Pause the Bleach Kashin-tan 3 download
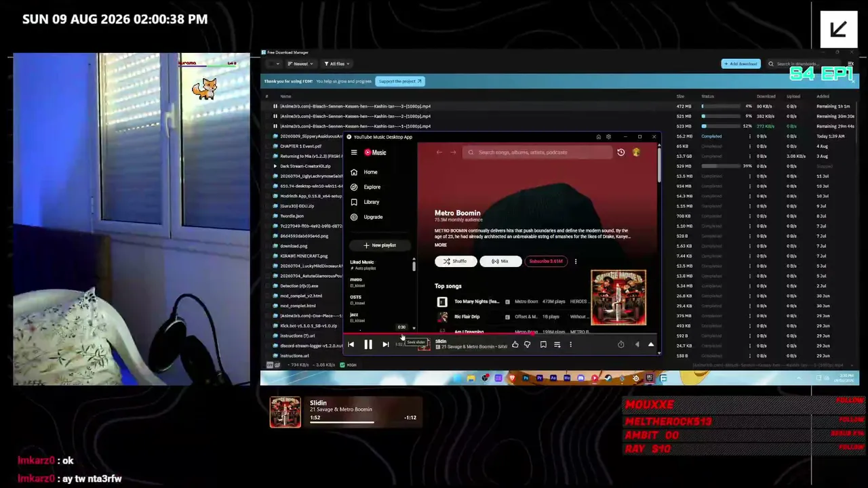This screenshot has width=868, height=488. (275, 106)
